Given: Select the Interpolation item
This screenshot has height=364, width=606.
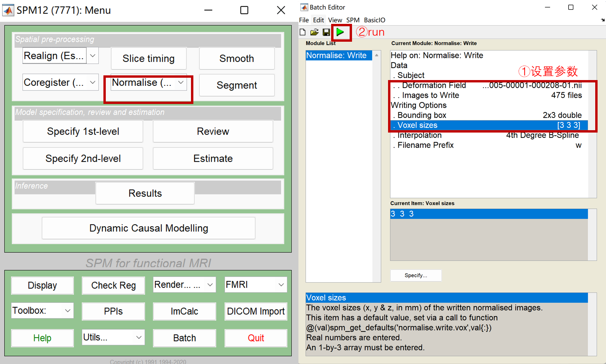Looking at the screenshot, I should coord(489,135).
